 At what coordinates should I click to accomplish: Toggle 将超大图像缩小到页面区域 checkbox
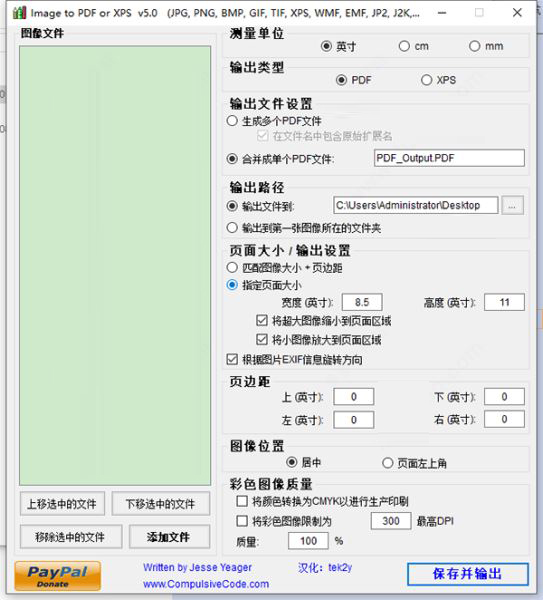point(262,320)
